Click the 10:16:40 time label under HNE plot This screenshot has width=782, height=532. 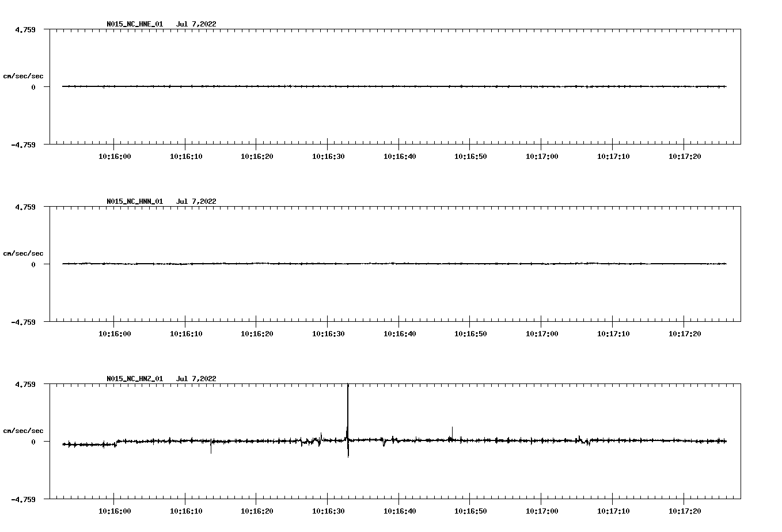click(x=399, y=157)
